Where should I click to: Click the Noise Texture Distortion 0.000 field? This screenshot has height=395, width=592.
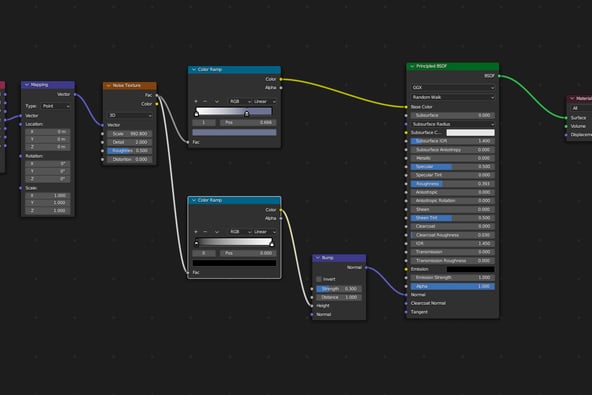(x=130, y=159)
